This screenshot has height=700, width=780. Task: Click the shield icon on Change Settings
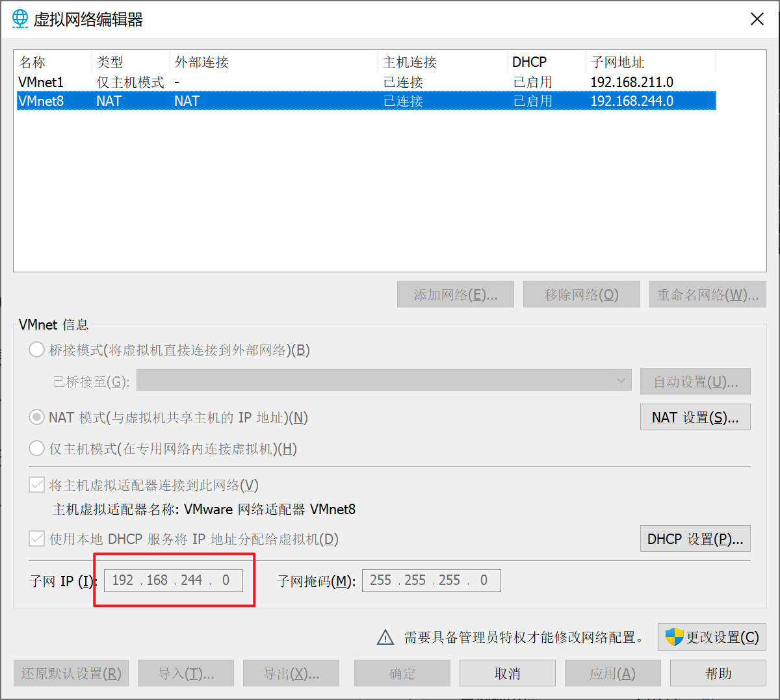click(x=674, y=637)
